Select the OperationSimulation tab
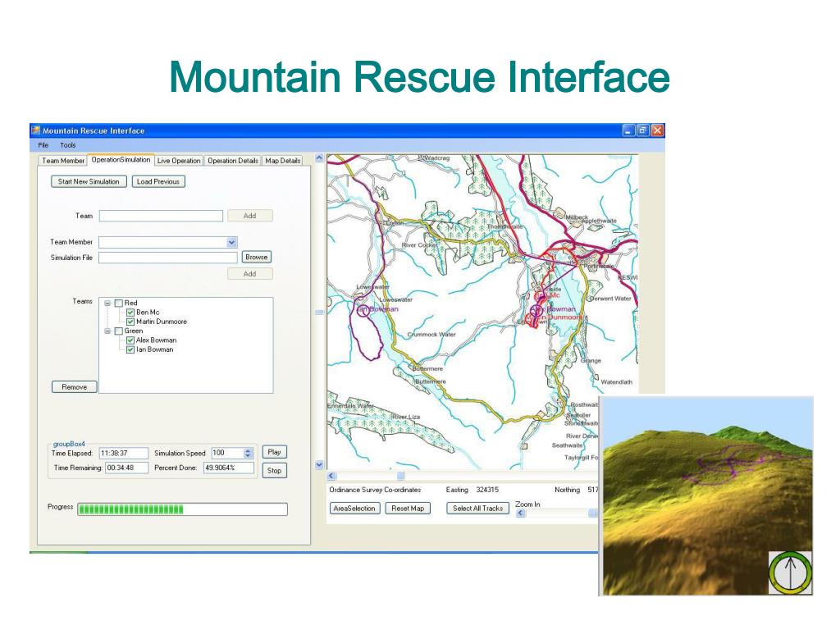This screenshot has height=630, width=840. click(x=121, y=160)
